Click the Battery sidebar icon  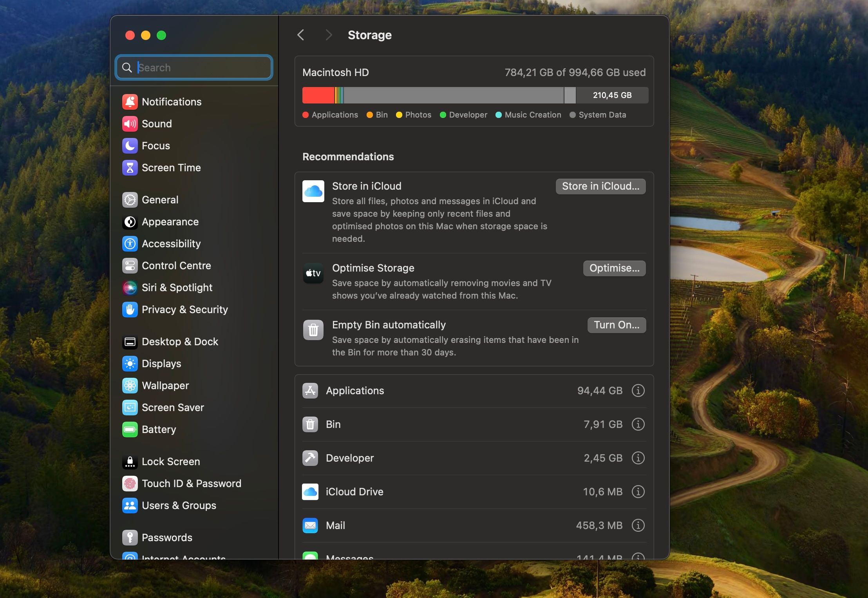pyautogui.click(x=130, y=429)
